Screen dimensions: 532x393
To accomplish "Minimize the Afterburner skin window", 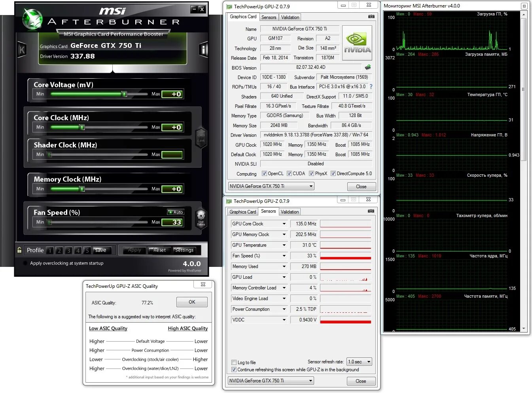I will point(194,9).
